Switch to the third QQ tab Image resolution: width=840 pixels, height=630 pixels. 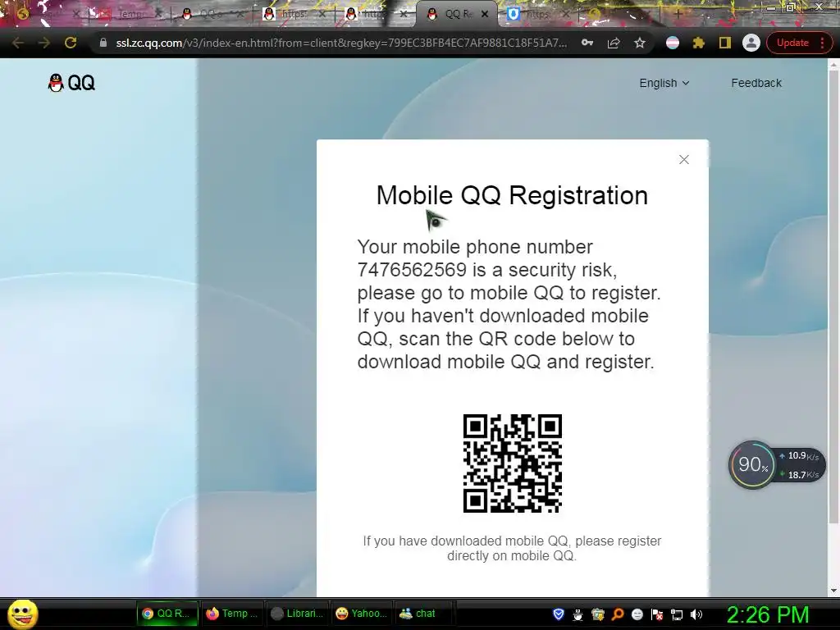(210, 15)
